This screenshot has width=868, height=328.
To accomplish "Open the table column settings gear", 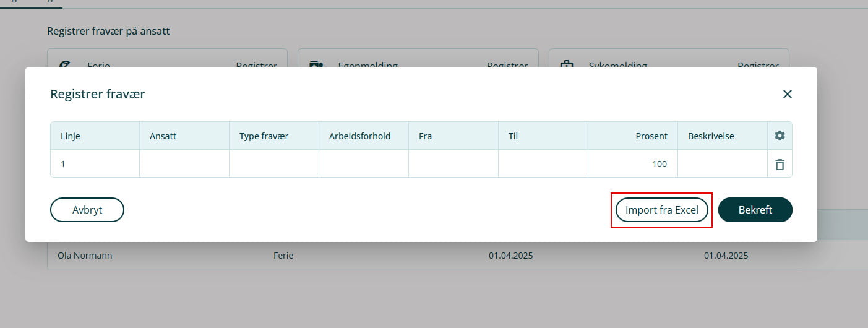I will pyautogui.click(x=780, y=136).
